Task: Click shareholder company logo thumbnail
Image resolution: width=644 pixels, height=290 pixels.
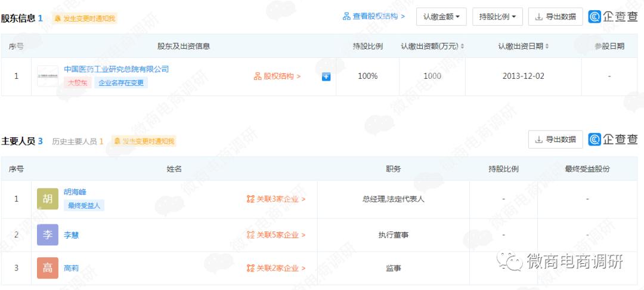Action: click(48, 76)
